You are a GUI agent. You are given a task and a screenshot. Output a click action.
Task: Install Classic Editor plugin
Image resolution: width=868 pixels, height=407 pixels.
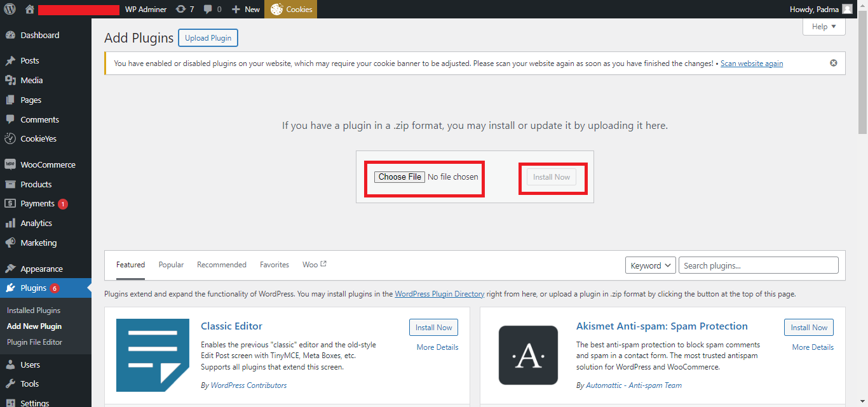pyautogui.click(x=434, y=328)
